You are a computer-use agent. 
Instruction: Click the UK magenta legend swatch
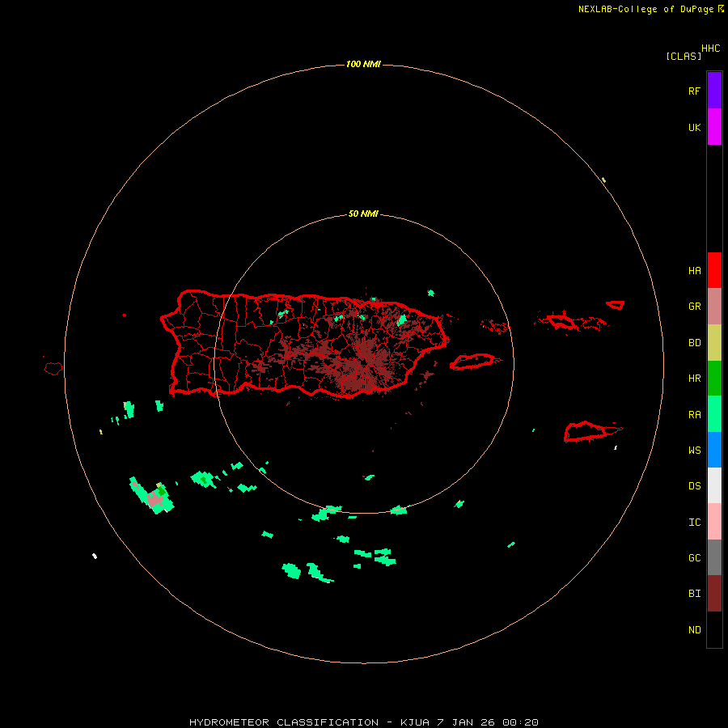pos(714,127)
